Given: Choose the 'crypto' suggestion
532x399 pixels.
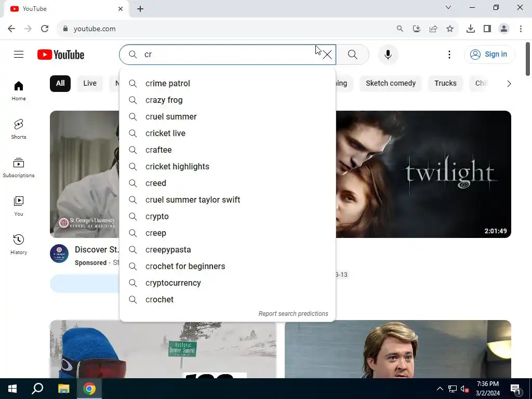Looking at the screenshot, I should (x=228, y=217).
